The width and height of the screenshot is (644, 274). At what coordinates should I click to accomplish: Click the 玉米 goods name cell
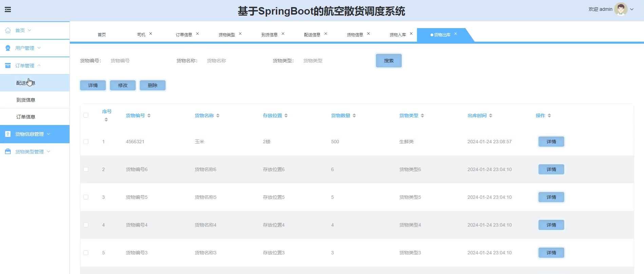point(200,142)
